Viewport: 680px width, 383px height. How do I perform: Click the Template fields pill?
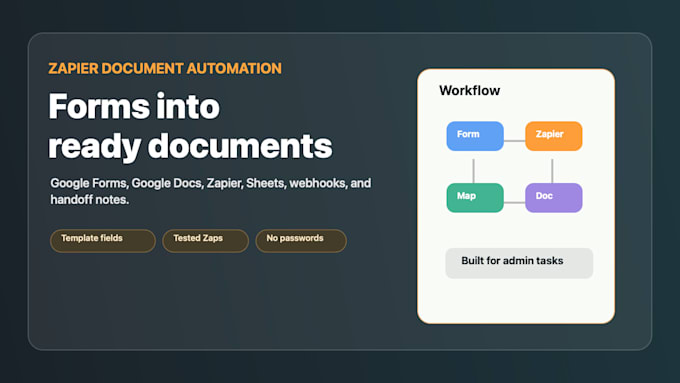coord(103,241)
